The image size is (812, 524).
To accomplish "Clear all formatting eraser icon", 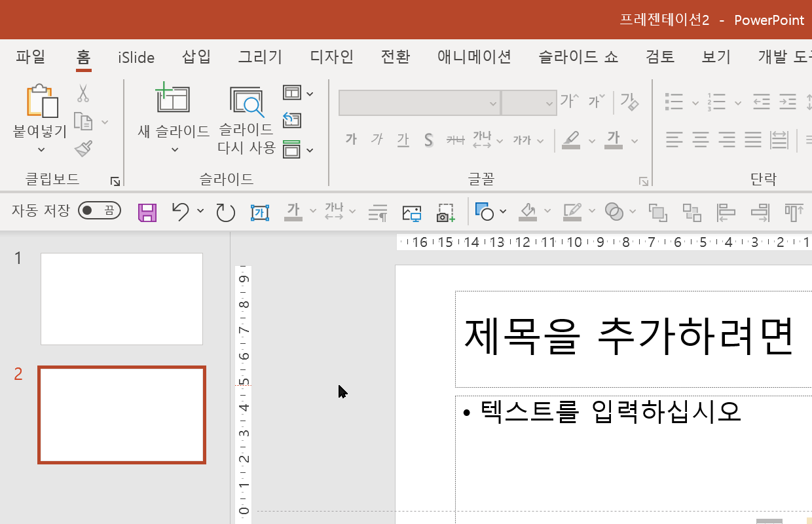I will (629, 102).
